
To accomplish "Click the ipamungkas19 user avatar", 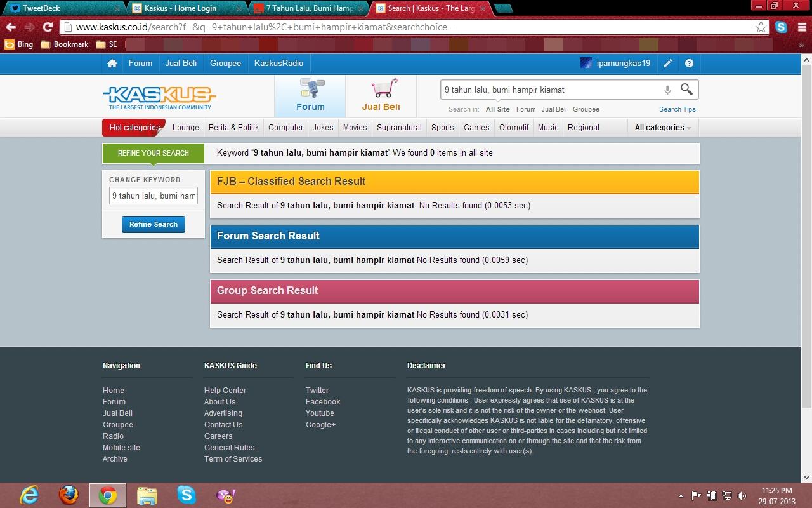I will coord(586,63).
